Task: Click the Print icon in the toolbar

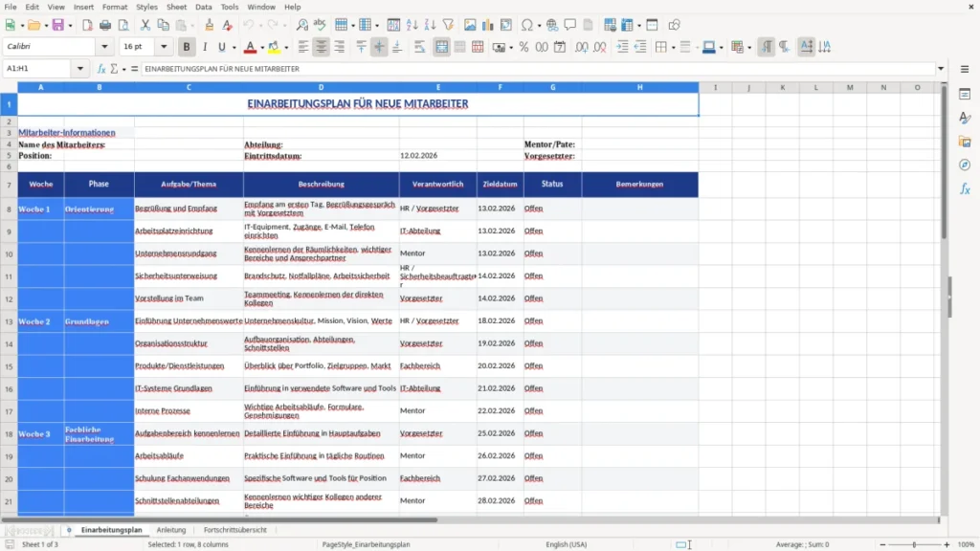Action: (x=105, y=25)
